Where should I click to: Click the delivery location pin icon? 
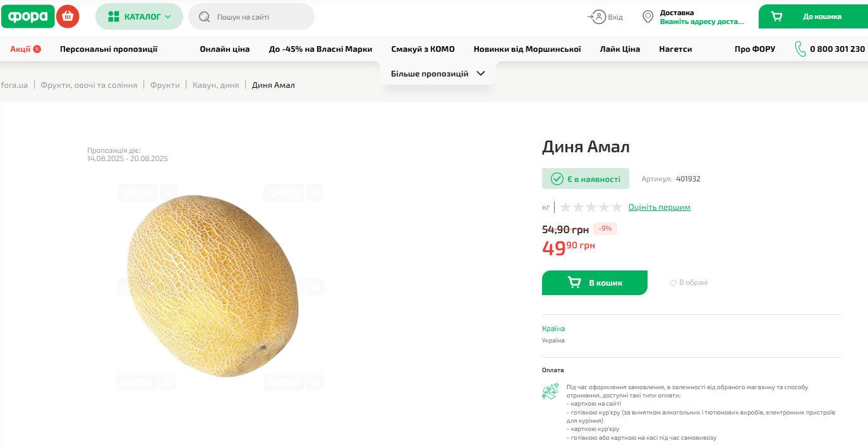click(648, 17)
